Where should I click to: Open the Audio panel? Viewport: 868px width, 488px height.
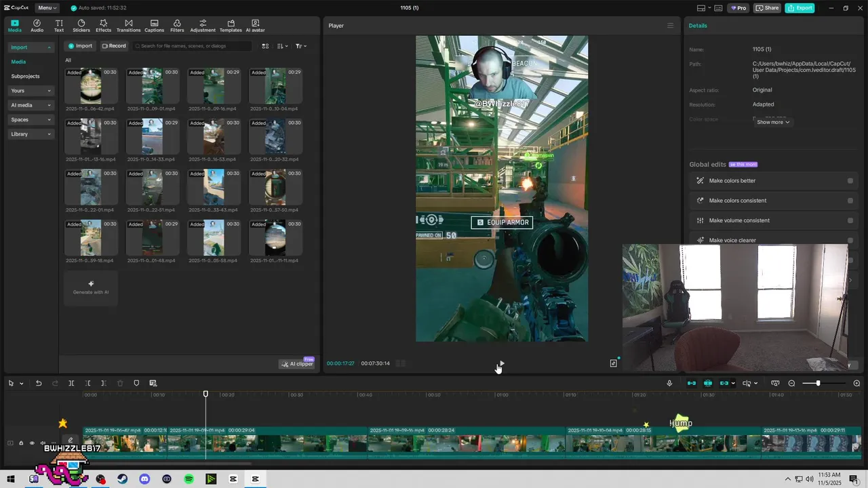(37, 26)
